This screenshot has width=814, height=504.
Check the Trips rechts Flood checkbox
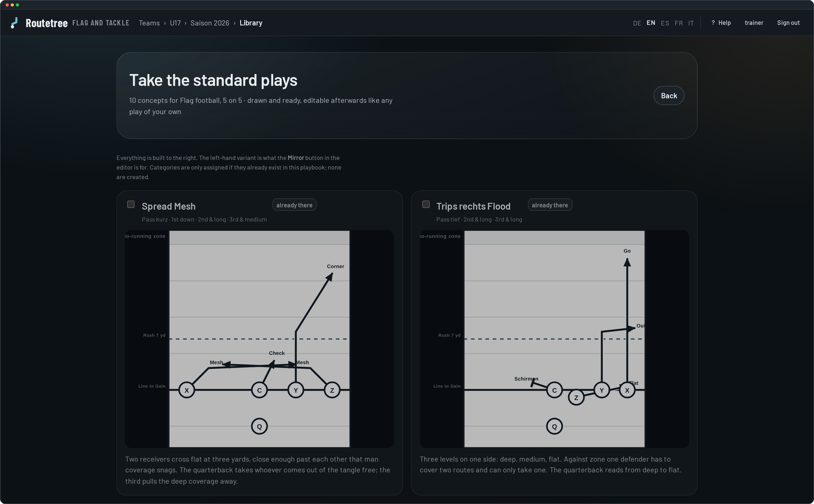pos(425,204)
